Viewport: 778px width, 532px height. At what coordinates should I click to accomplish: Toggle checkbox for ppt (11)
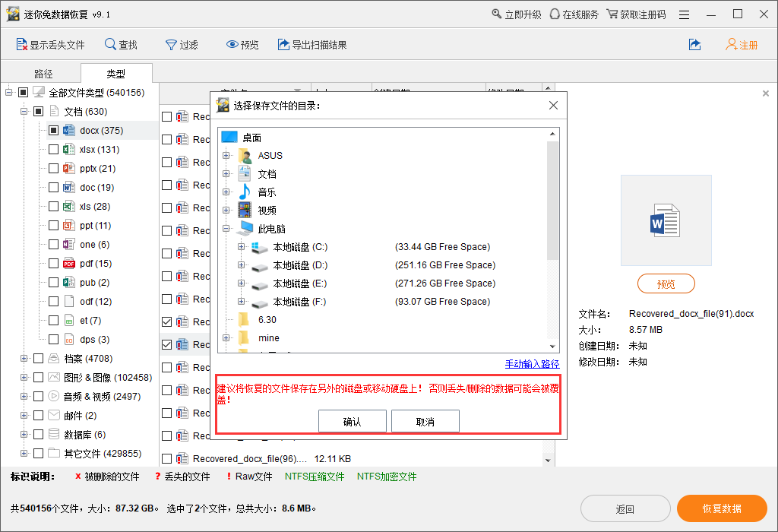pos(54,225)
